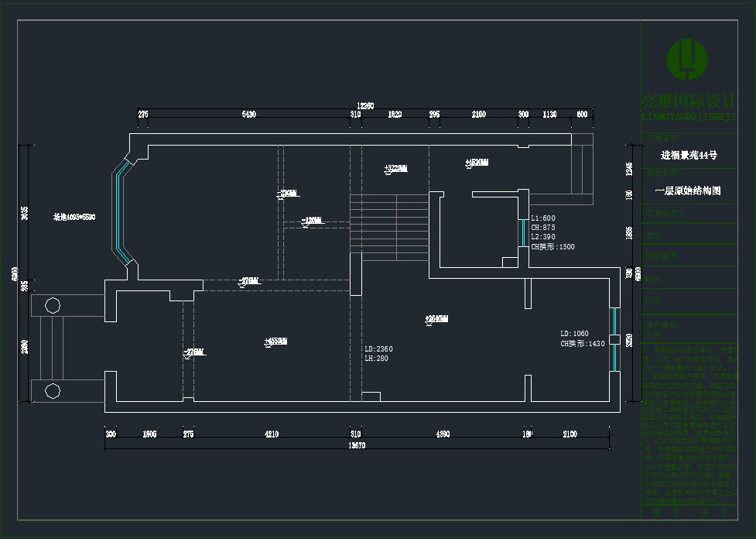Select the lower column circle on left porch

53,390
